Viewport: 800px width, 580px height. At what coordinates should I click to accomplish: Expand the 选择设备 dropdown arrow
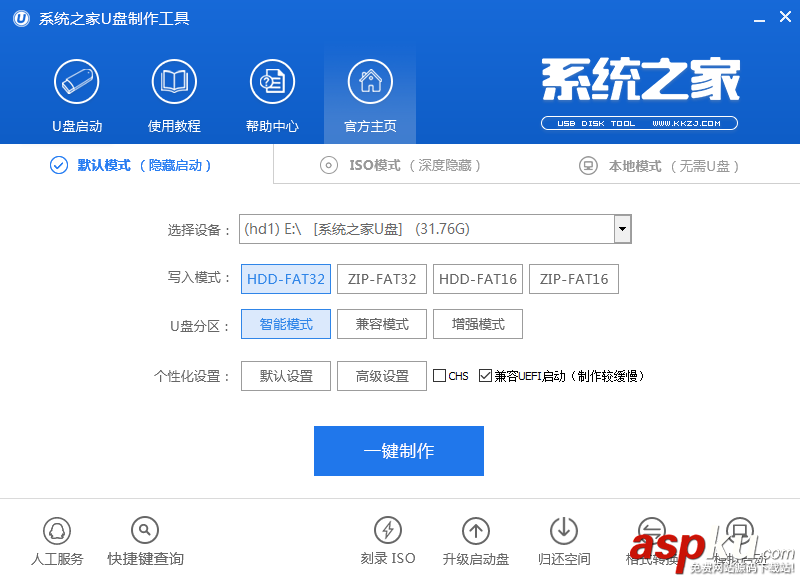coord(622,229)
